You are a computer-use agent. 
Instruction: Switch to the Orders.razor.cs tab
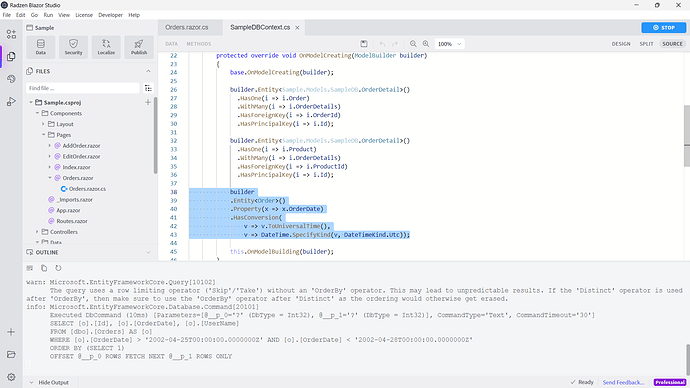[187, 27]
